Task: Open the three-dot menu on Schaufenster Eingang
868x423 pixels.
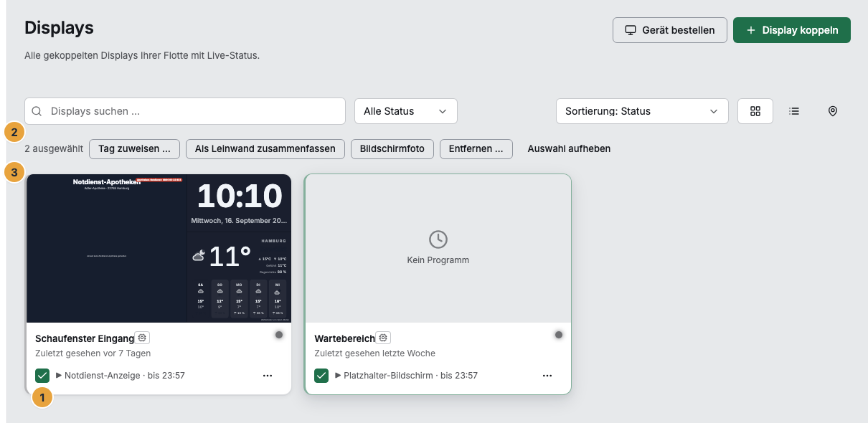Action: click(268, 375)
